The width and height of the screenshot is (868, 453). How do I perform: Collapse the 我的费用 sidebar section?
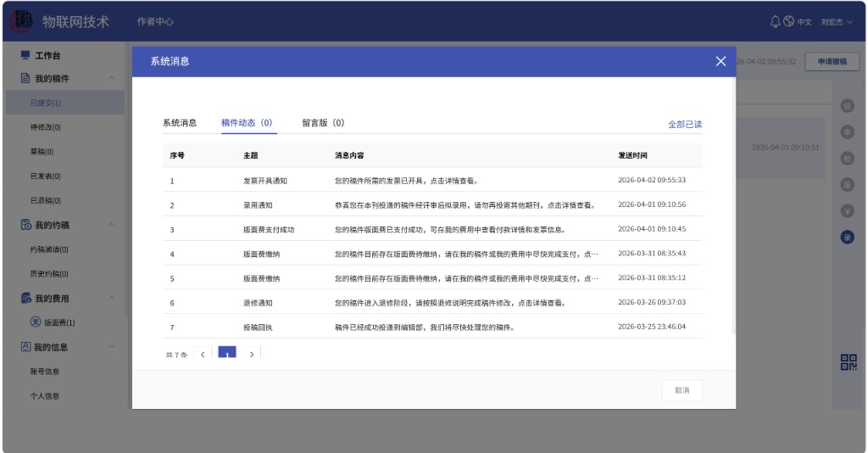point(112,299)
